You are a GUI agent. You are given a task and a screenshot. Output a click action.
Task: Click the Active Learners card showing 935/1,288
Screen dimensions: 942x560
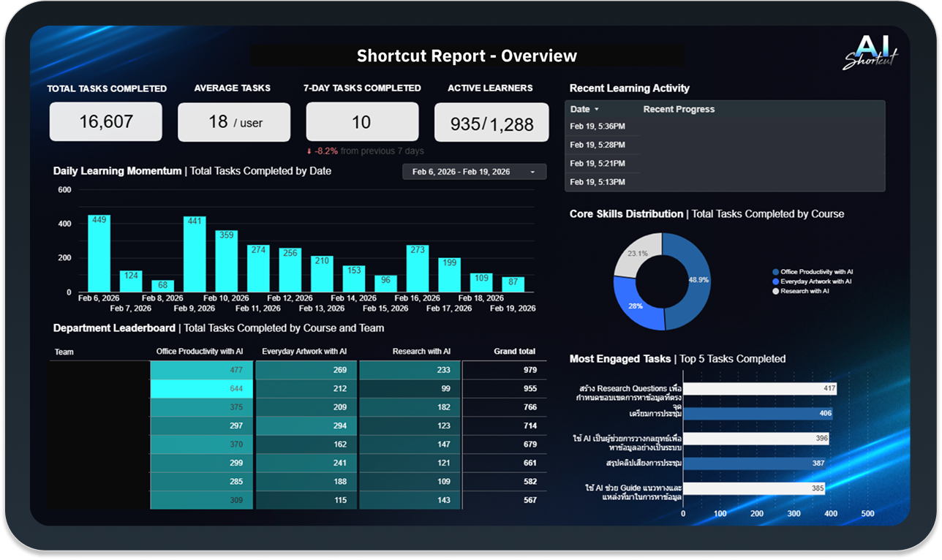coord(491,123)
